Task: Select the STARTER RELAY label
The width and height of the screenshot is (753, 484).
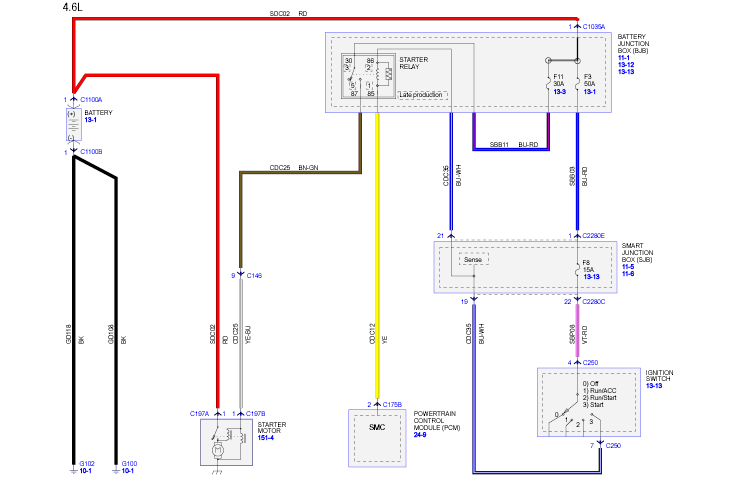Action: coord(413,63)
